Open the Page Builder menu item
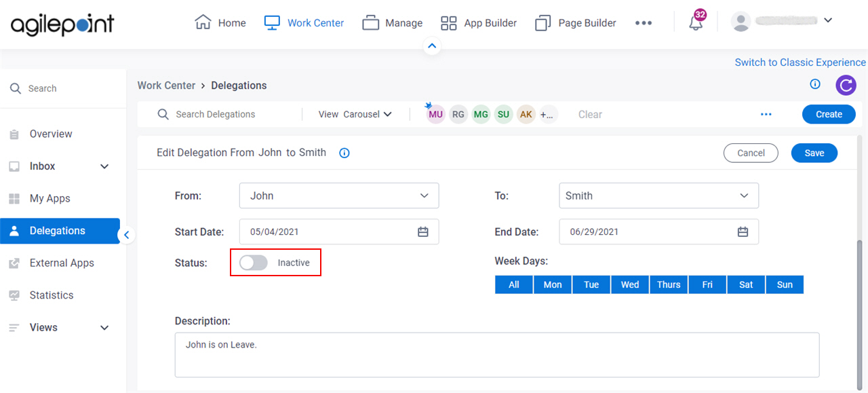 (576, 23)
